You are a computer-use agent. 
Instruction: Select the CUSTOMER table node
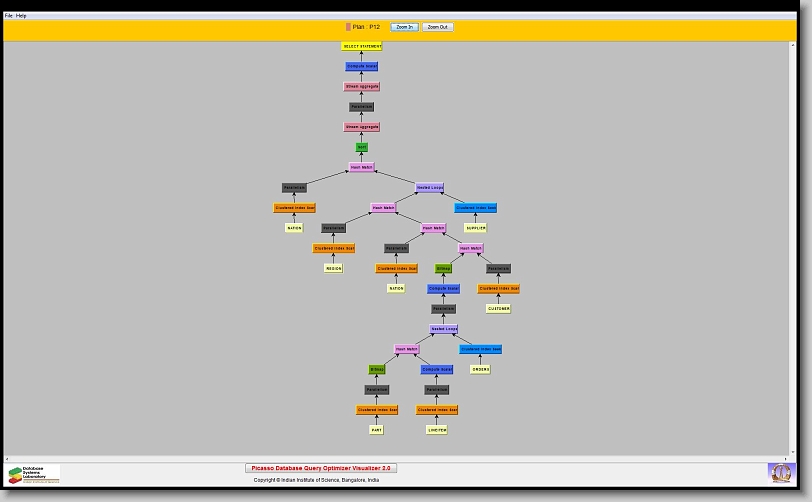[x=499, y=309]
